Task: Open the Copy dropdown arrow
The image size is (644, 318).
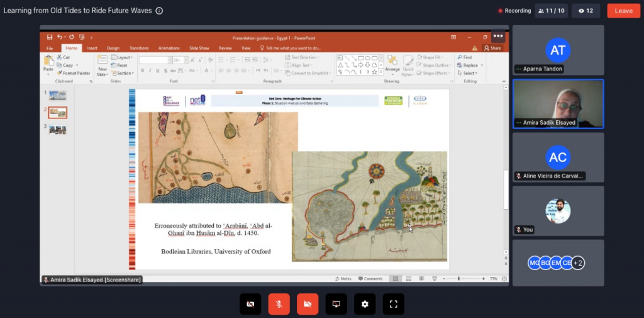Action: pos(77,65)
